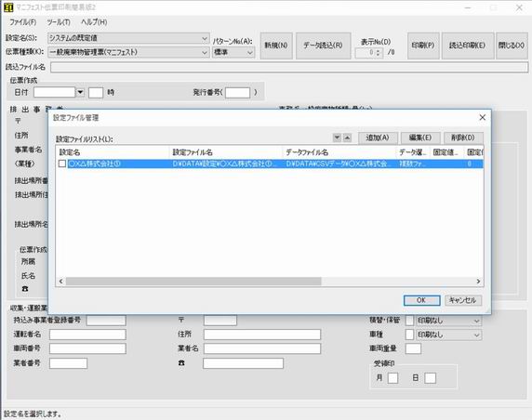Click scrollbar left arrow in file list
This screenshot has height=420, width=532.
tap(61, 281)
